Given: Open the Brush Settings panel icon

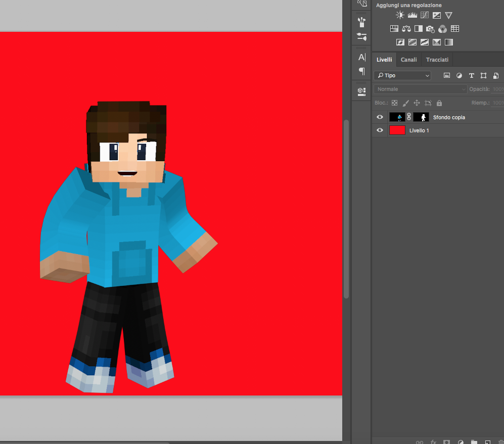Looking at the screenshot, I should (361, 37).
